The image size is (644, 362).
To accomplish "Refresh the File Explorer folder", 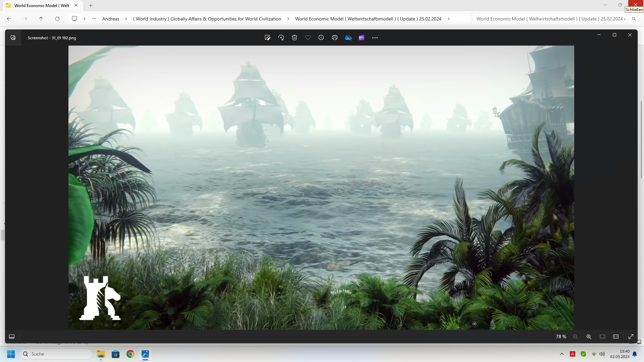I will [x=57, y=19].
